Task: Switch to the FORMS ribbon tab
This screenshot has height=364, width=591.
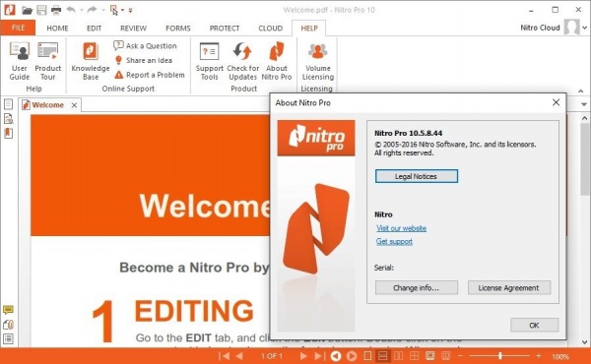Action: point(178,29)
